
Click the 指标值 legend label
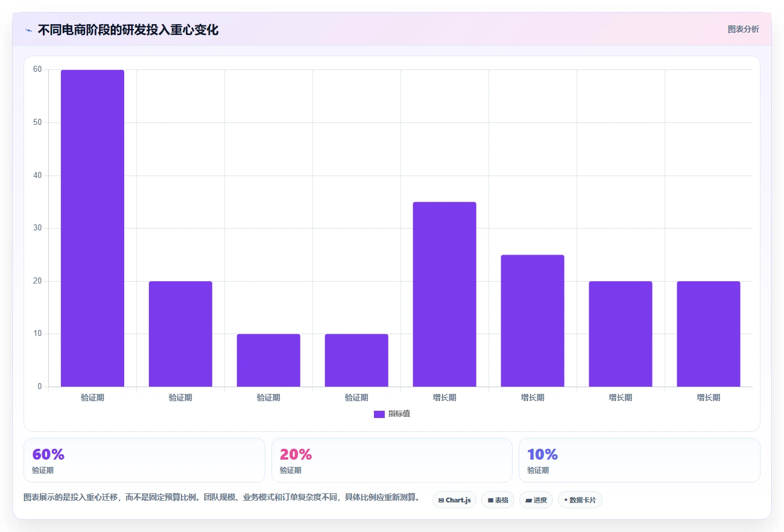click(399, 414)
